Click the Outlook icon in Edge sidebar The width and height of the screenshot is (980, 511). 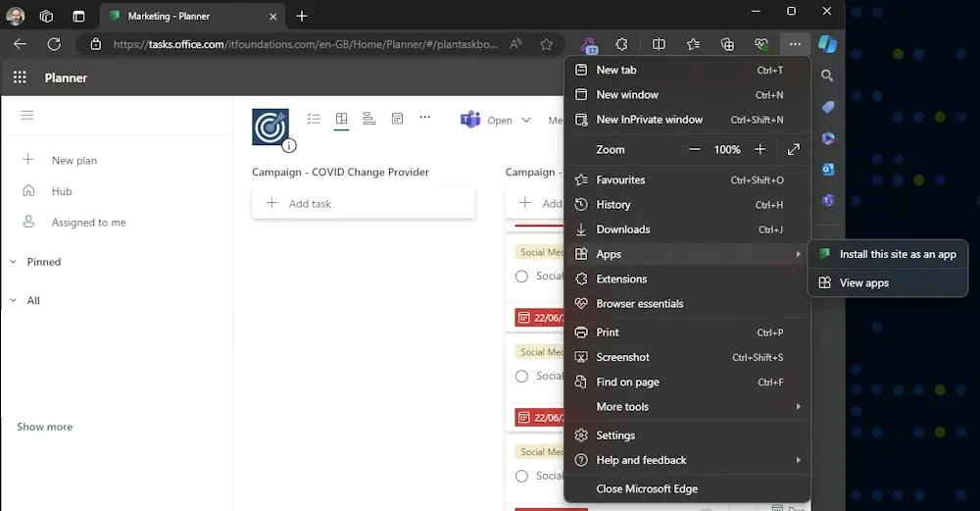(x=827, y=169)
